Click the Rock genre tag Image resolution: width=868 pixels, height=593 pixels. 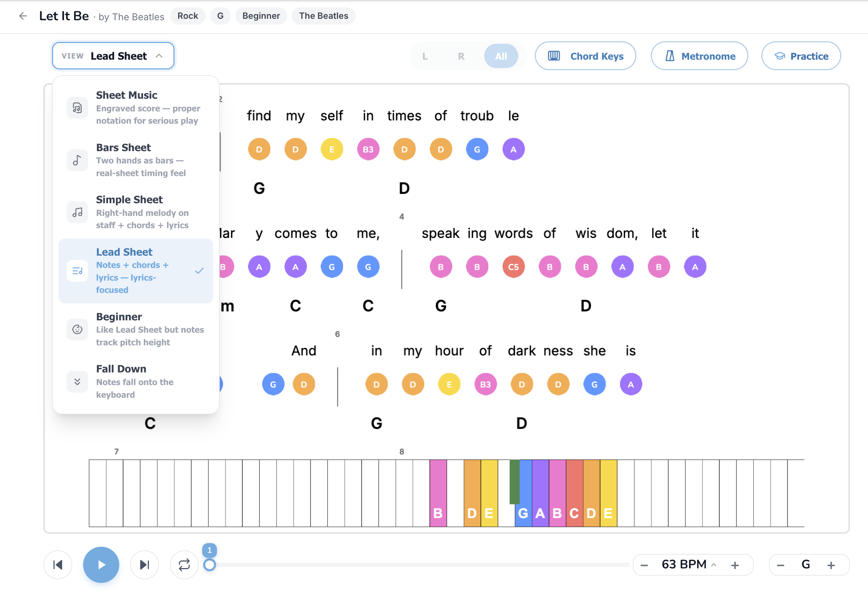coord(188,16)
